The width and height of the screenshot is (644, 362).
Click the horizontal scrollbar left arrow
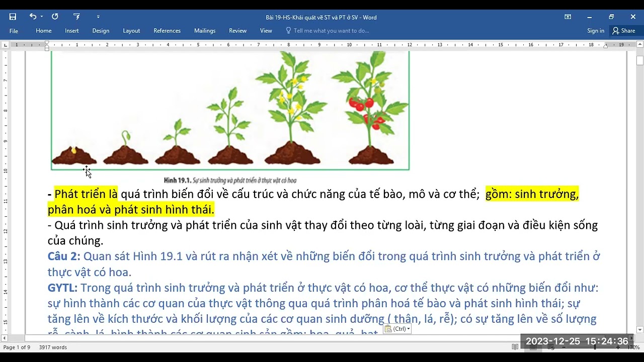click(x=5, y=338)
